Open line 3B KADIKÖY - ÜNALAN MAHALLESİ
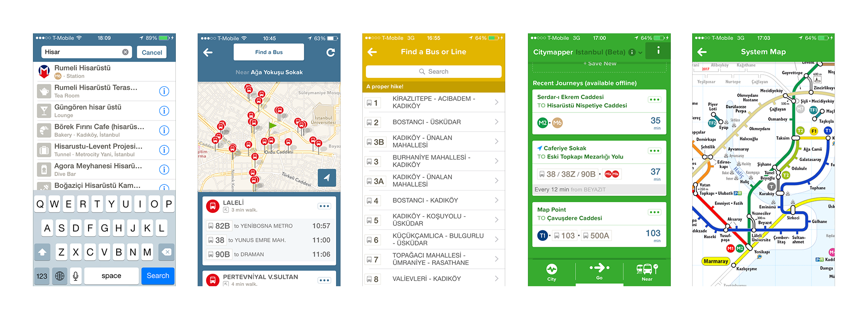Screen dimensions: 868x320 (434, 141)
